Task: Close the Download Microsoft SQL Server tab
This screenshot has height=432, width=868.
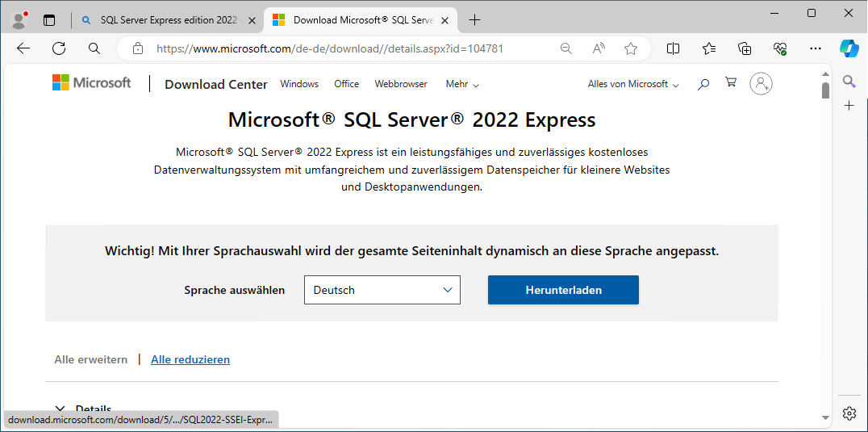Action: point(444,20)
